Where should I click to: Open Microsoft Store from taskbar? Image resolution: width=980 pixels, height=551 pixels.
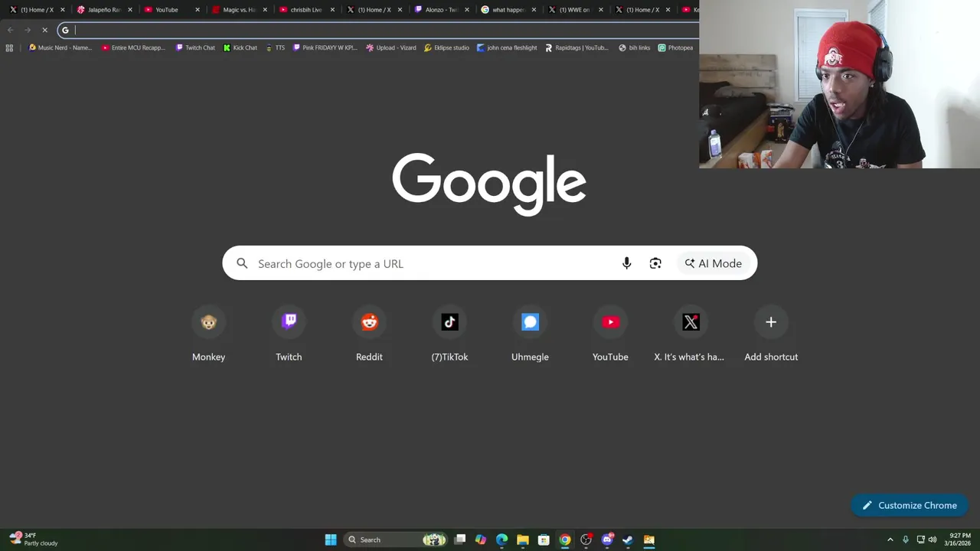544,540
